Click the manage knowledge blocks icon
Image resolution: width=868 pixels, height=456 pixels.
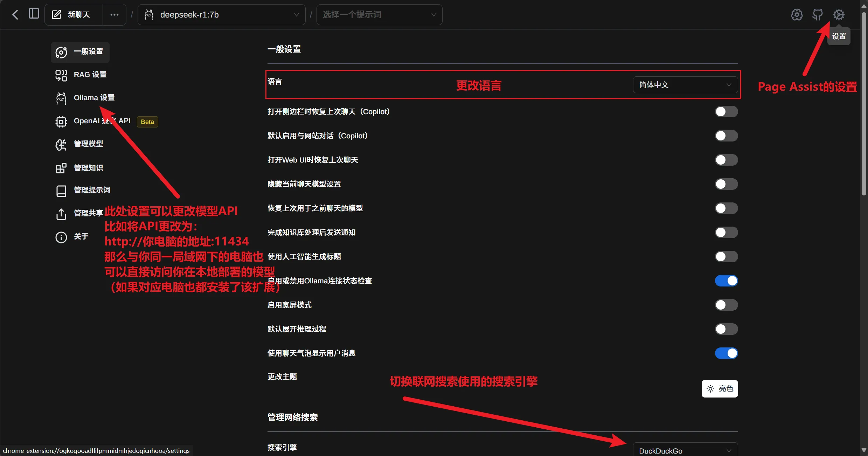(x=61, y=168)
